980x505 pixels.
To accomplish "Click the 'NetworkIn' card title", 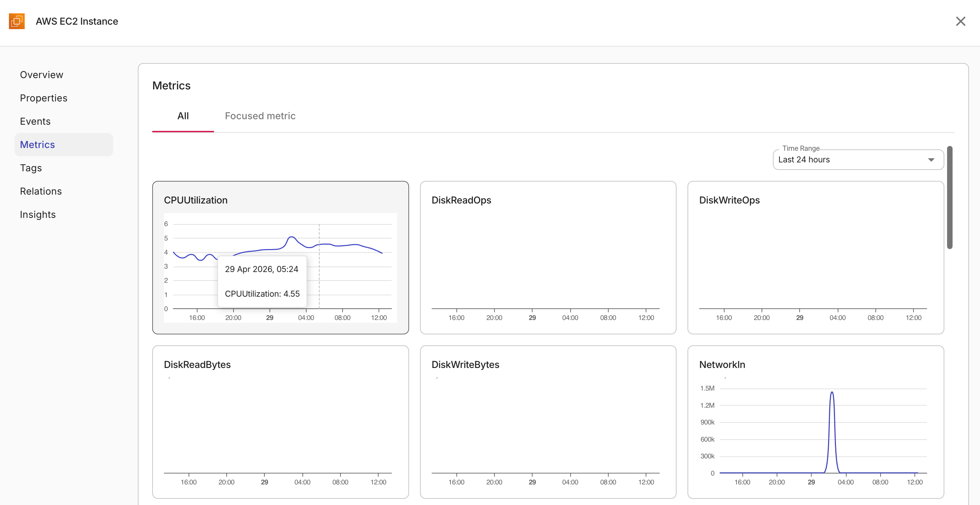I will pyautogui.click(x=722, y=365).
